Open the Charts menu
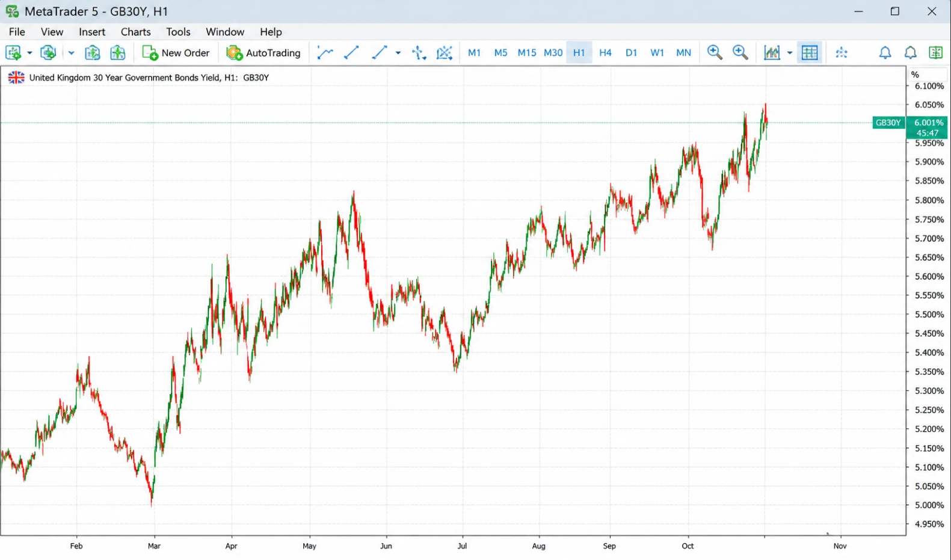Viewport: 951px width, 560px height. [135, 32]
